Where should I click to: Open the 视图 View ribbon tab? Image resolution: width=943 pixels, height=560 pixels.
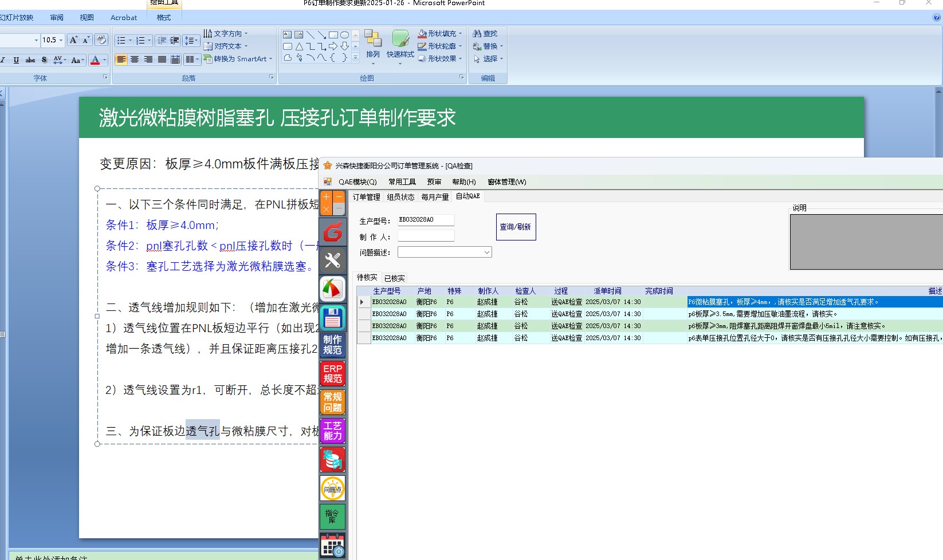coord(87,18)
